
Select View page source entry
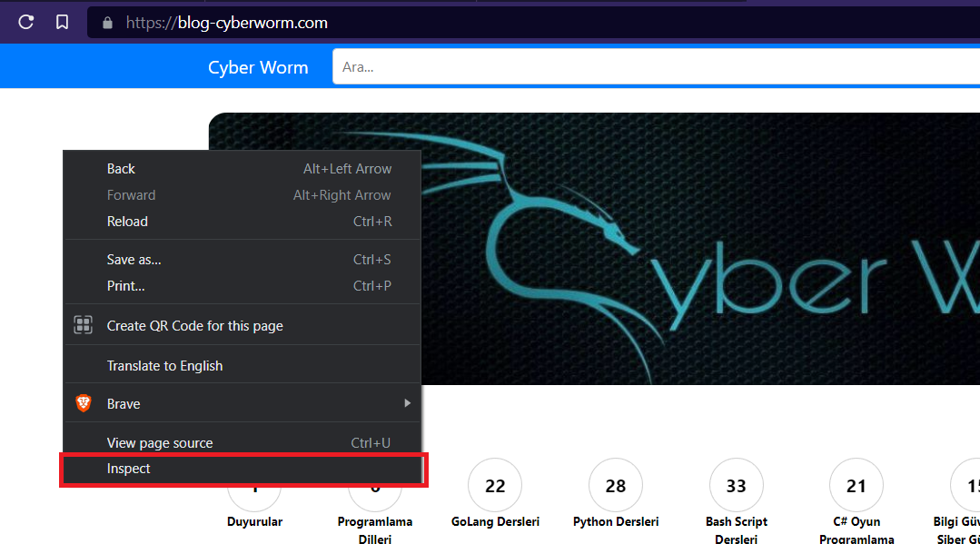[x=160, y=443]
